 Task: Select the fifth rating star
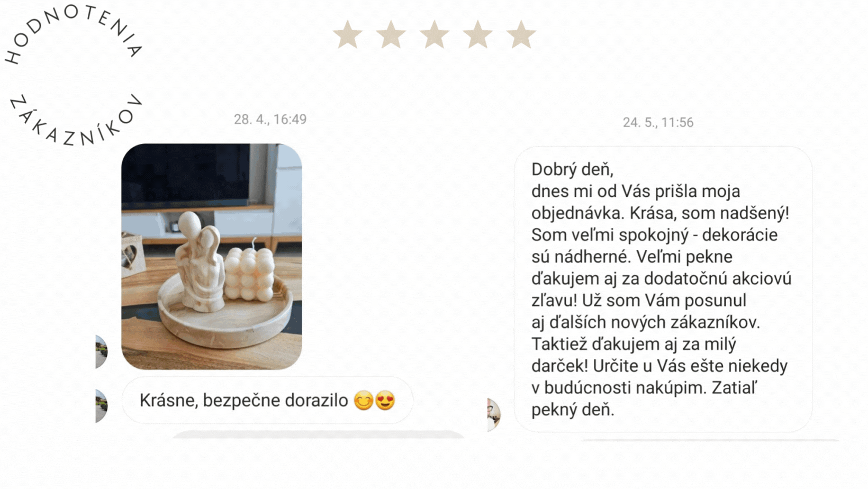[x=521, y=35]
